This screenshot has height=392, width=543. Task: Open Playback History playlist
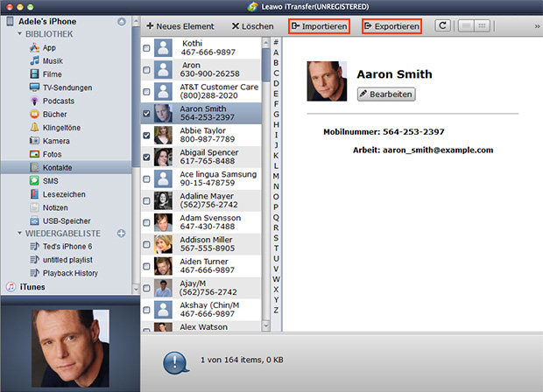click(x=70, y=273)
